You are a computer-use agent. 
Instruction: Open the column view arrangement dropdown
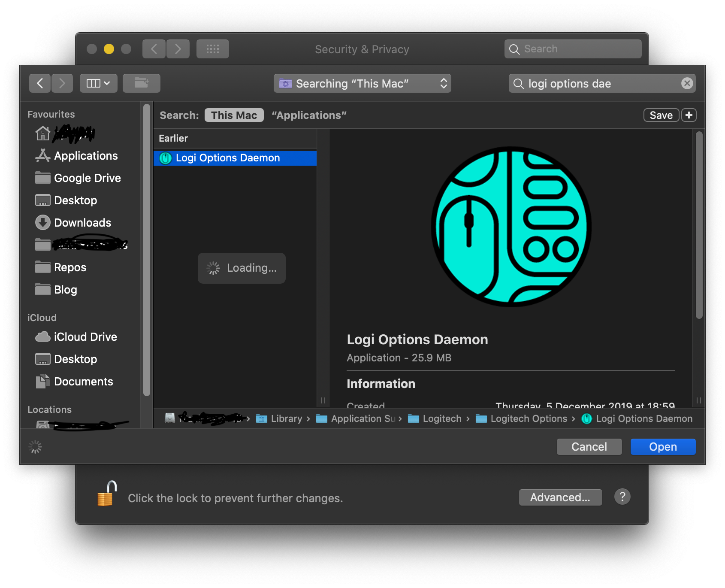coord(98,83)
